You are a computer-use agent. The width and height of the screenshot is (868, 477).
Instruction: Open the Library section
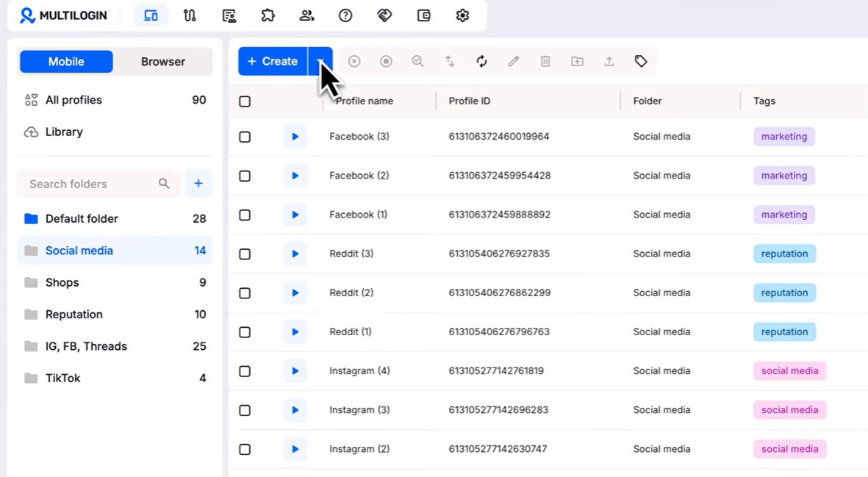click(x=115, y=132)
